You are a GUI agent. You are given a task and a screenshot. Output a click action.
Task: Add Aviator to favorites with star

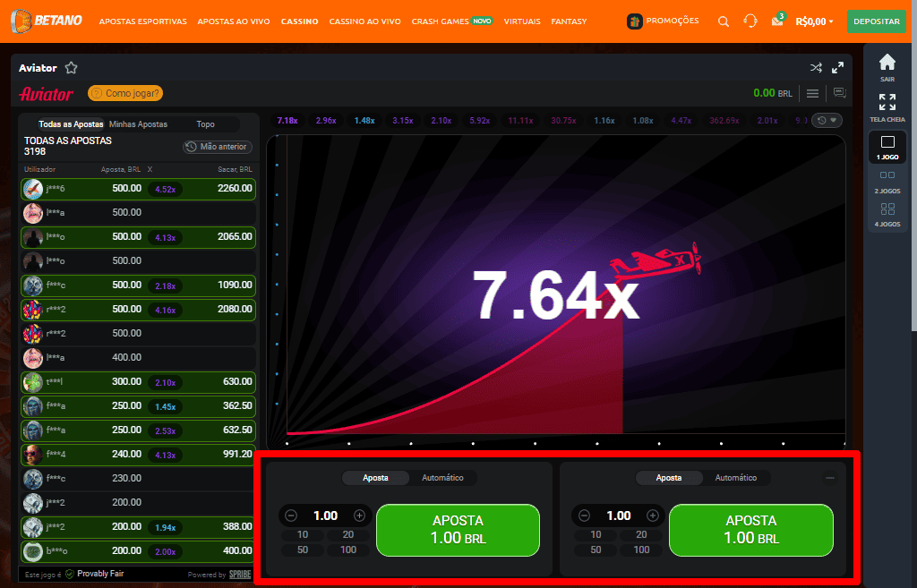pyautogui.click(x=72, y=68)
